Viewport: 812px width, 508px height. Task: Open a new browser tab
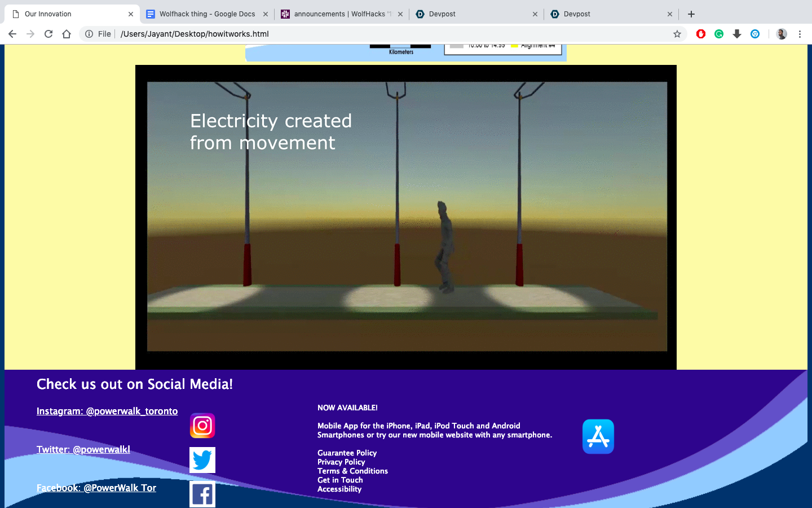(691, 14)
